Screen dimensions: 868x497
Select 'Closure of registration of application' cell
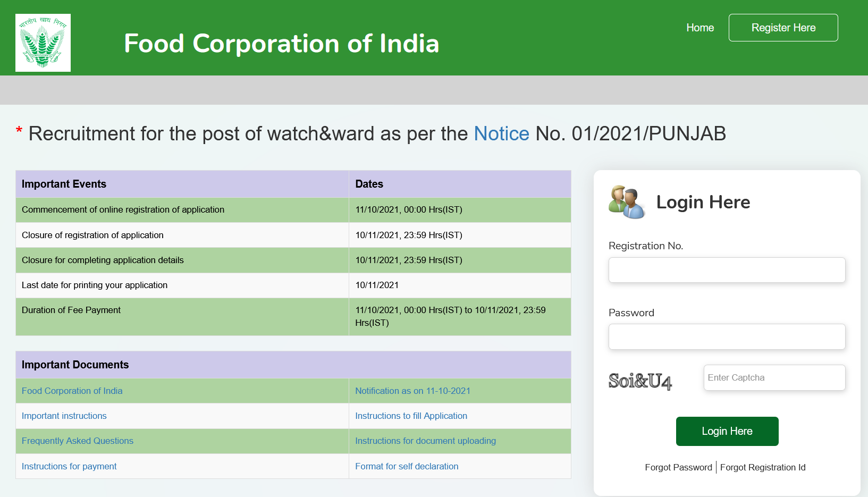point(182,235)
